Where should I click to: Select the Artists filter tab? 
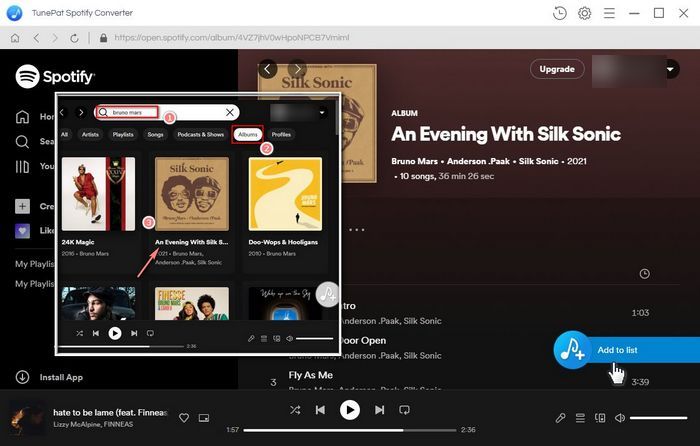pos(90,134)
